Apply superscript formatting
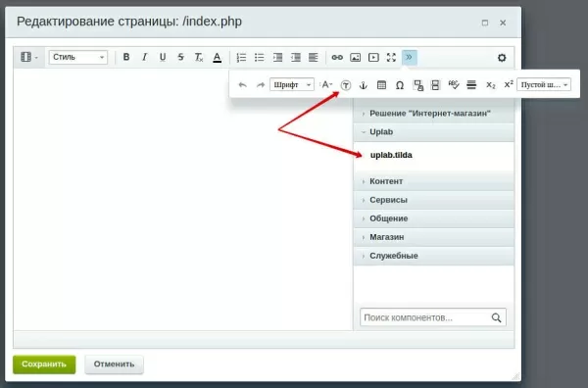Viewport: 588px width, 388px height. pos(508,84)
